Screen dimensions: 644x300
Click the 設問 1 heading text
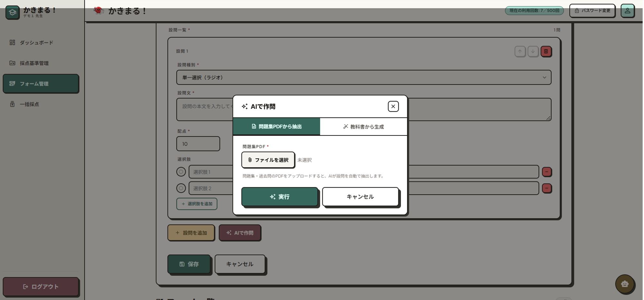182,51
